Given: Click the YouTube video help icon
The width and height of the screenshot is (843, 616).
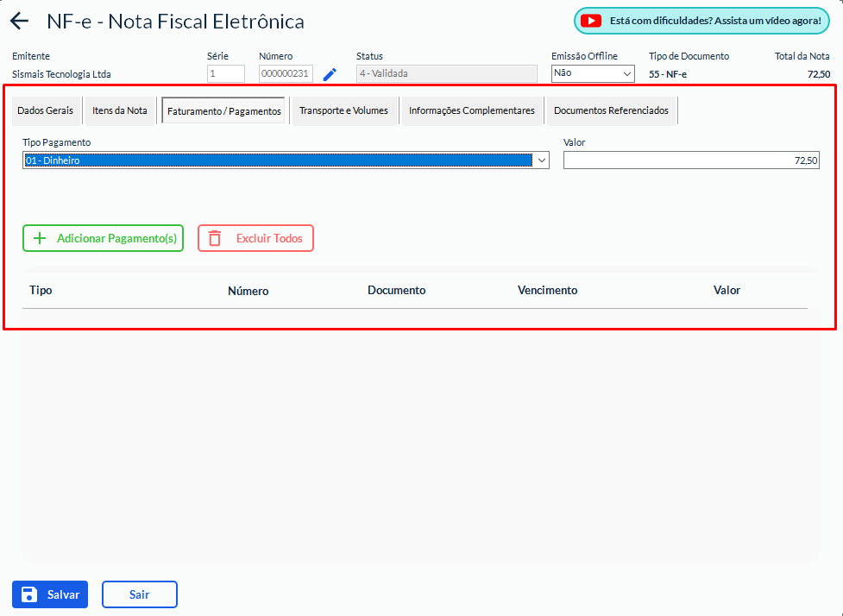Looking at the screenshot, I should 590,21.
